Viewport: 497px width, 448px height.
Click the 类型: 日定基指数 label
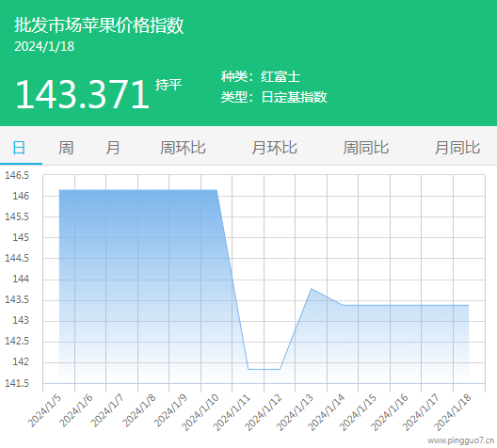click(x=274, y=97)
